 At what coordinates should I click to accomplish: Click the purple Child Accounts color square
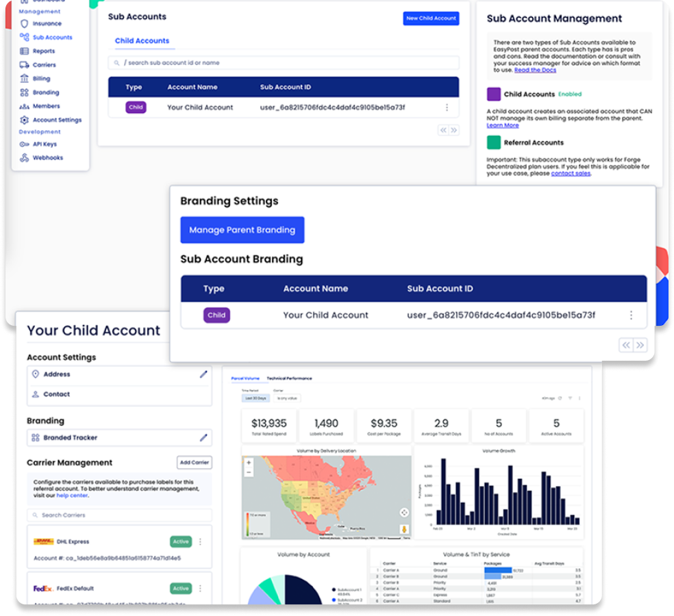tap(494, 94)
